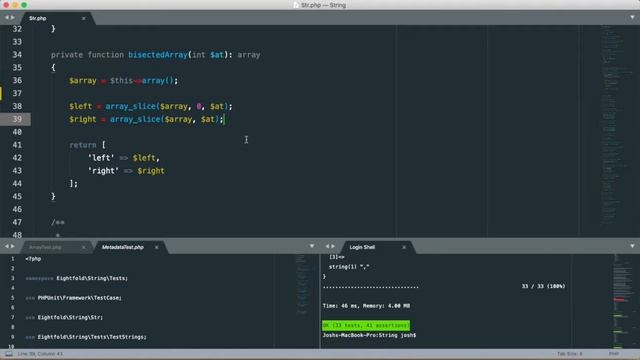The height and width of the screenshot is (360, 640).
Task: Open tab list dropdown of Str.php pane
Action: tap(632, 17)
